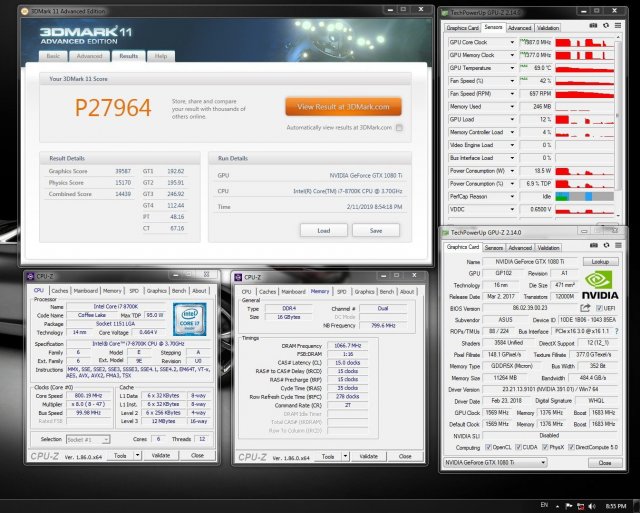Click the GPU-Z icon in the Graphics Card window title bar
This screenshot has height=513, width=640.
click(x=445, y=232)
